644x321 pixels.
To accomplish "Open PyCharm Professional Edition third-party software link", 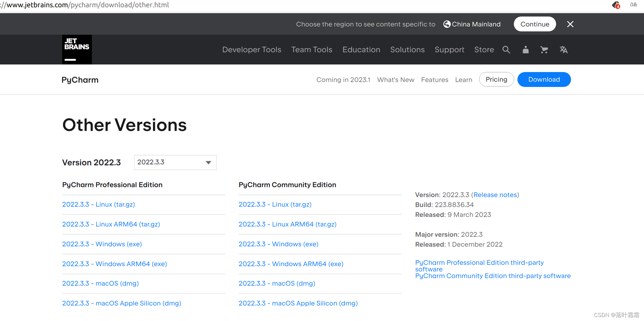I will point(479,266).
